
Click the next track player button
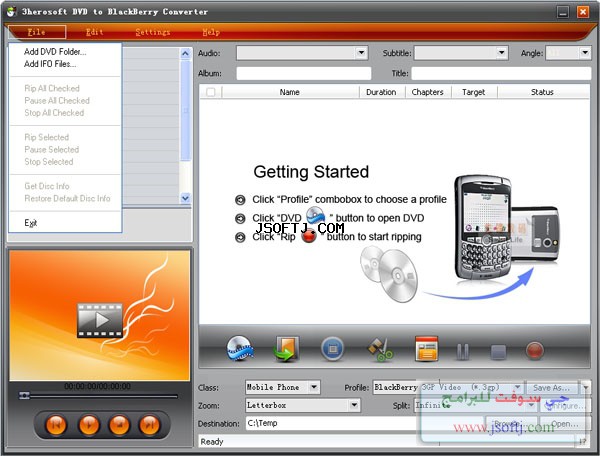150,424
